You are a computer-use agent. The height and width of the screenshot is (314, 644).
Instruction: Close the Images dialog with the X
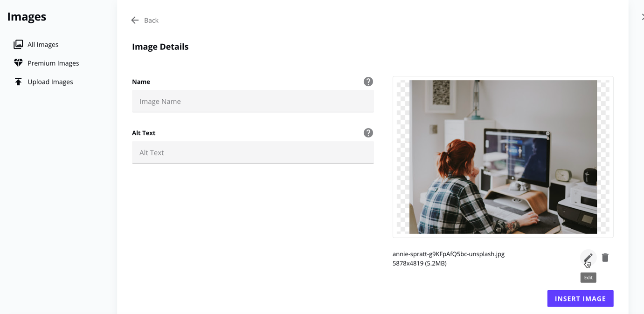(642, 17)
